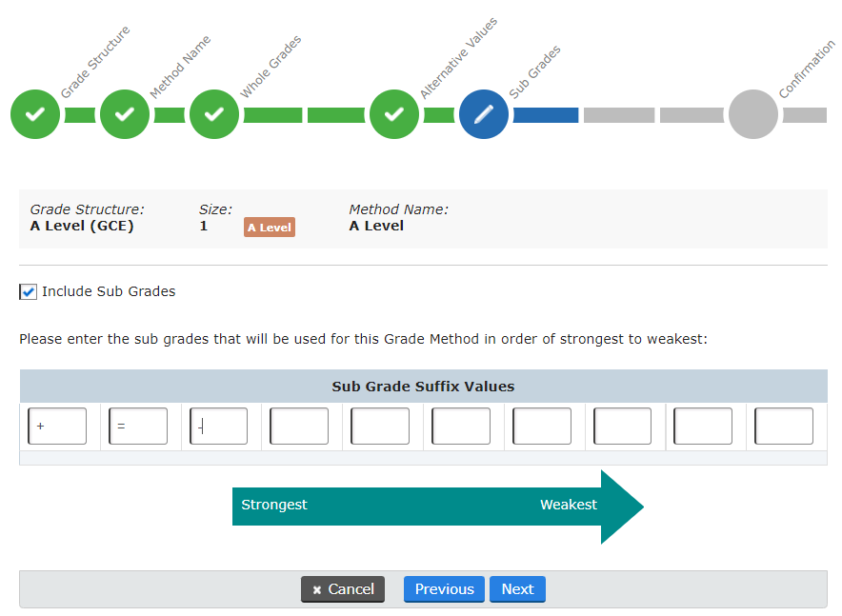
Task: Click the Grade Structure completed checkmark icon
Action: [35, 114]
